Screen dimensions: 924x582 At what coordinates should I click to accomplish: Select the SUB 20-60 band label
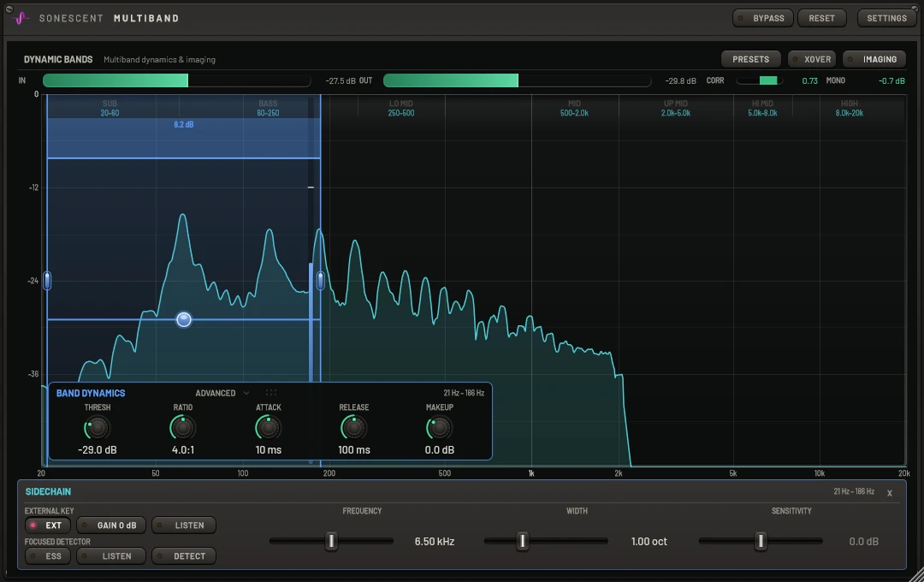tap(110, 108)
